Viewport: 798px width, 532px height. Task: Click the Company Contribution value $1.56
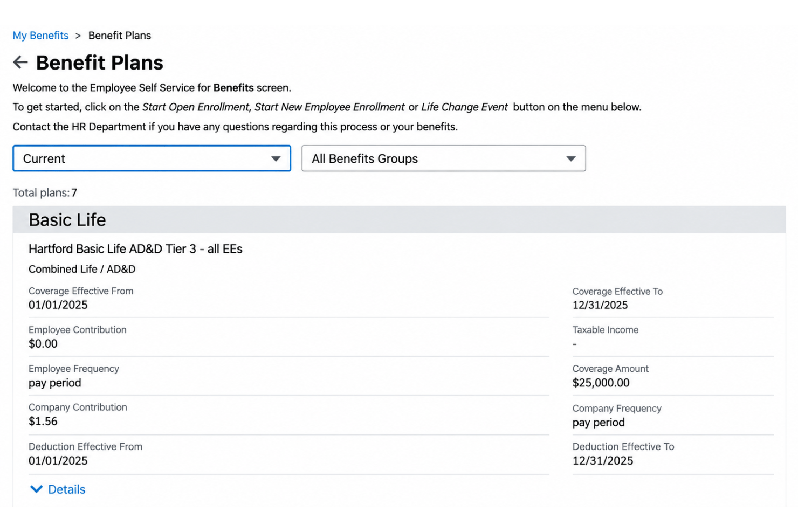coord(43,422)
